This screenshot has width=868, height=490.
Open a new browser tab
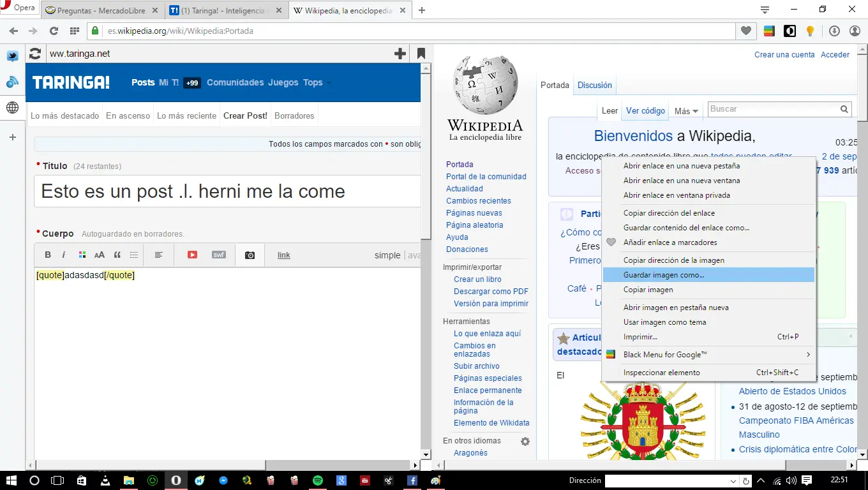[x=422, y=10]
